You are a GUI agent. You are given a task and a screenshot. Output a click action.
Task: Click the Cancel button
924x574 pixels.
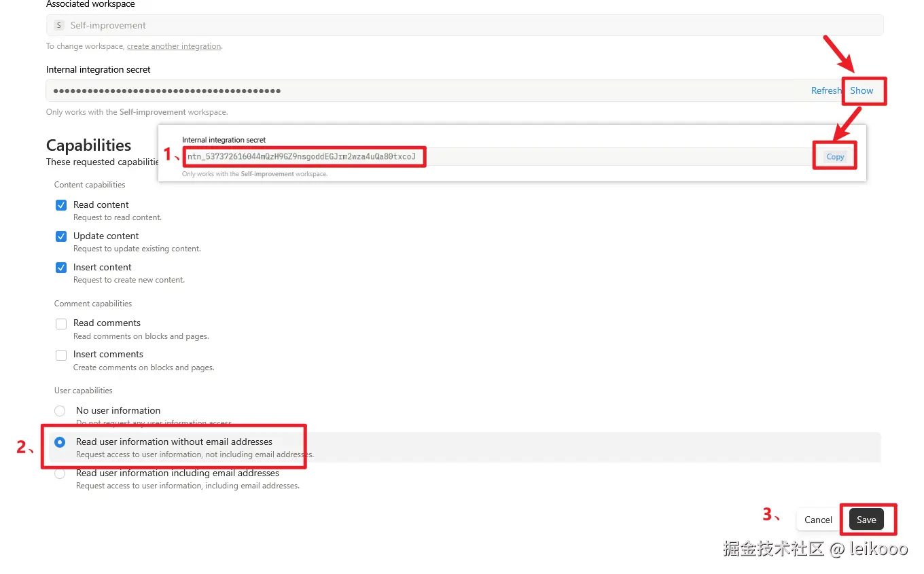point(818,520)
